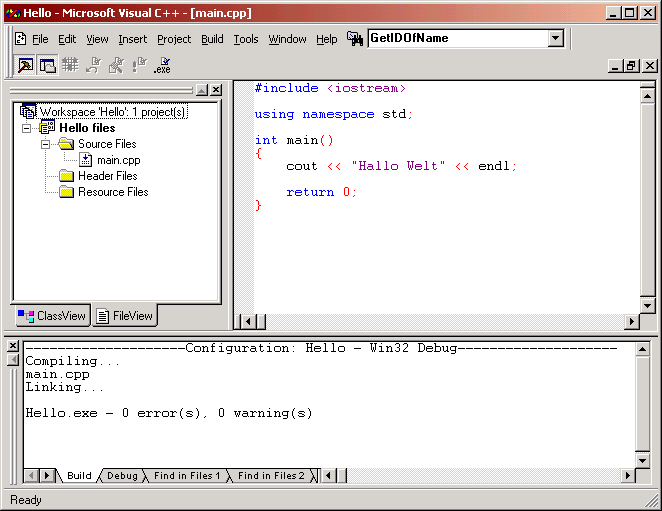Select the Resource Files tree label

pyautogui.click(x=113, y=192)
